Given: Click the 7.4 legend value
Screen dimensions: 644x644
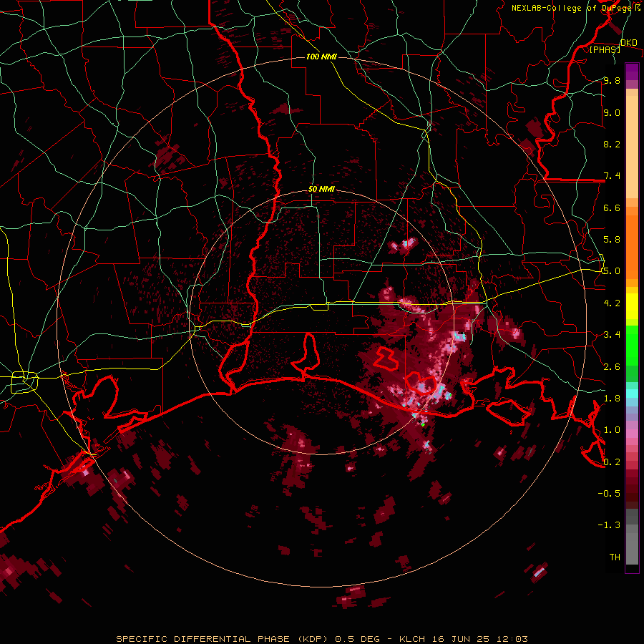Looking at the screenshot, I should [x=612, y=176].
